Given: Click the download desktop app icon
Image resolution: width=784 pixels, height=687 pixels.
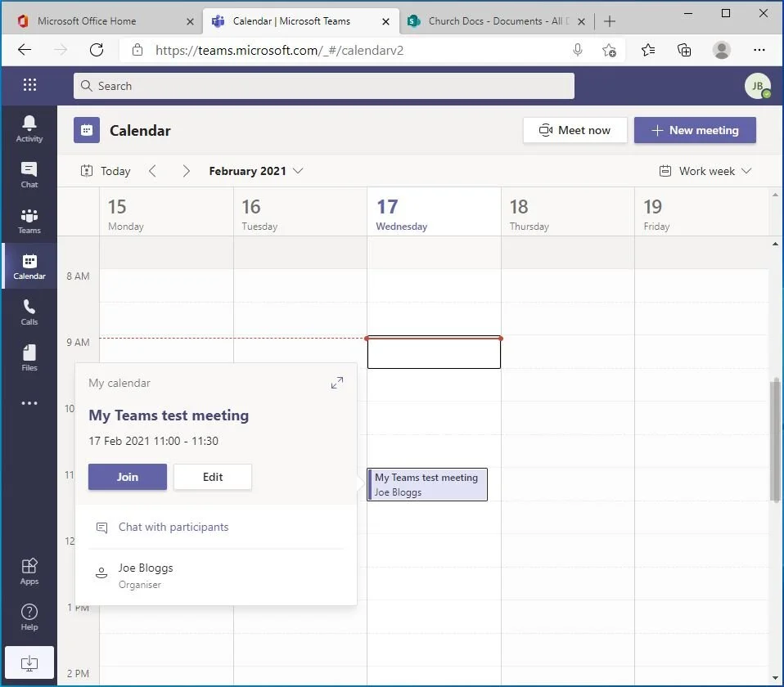Looking at the screenshot, I should point(29,663).
